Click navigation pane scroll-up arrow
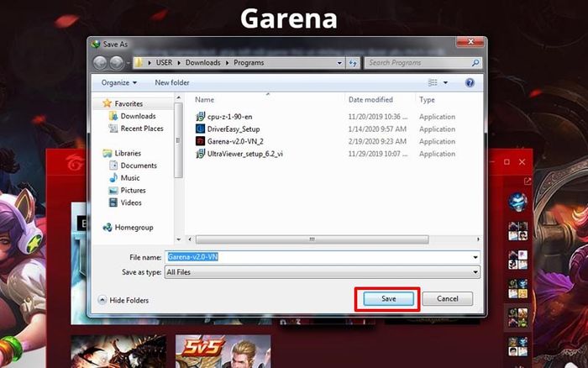This screenshot has width=588, height=368. pos(178,98)
